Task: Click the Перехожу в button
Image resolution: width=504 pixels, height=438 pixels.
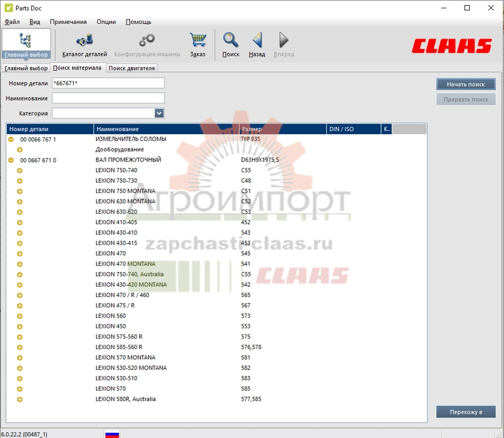Action: [x=466, y=412]
